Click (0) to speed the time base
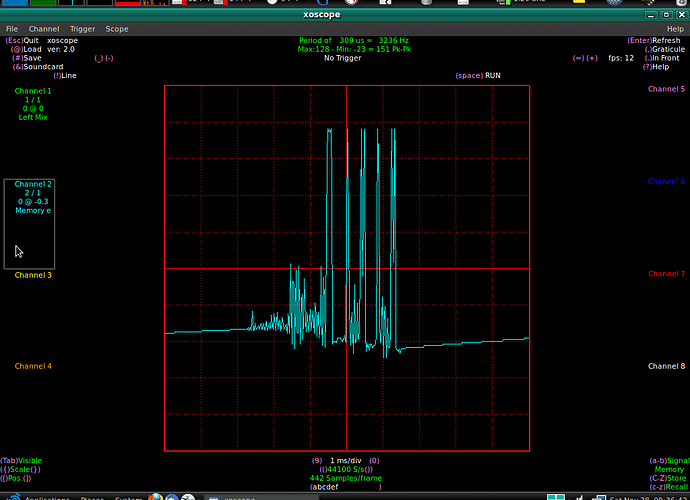Viewport: 690px width, 500px height. [374, 461]
